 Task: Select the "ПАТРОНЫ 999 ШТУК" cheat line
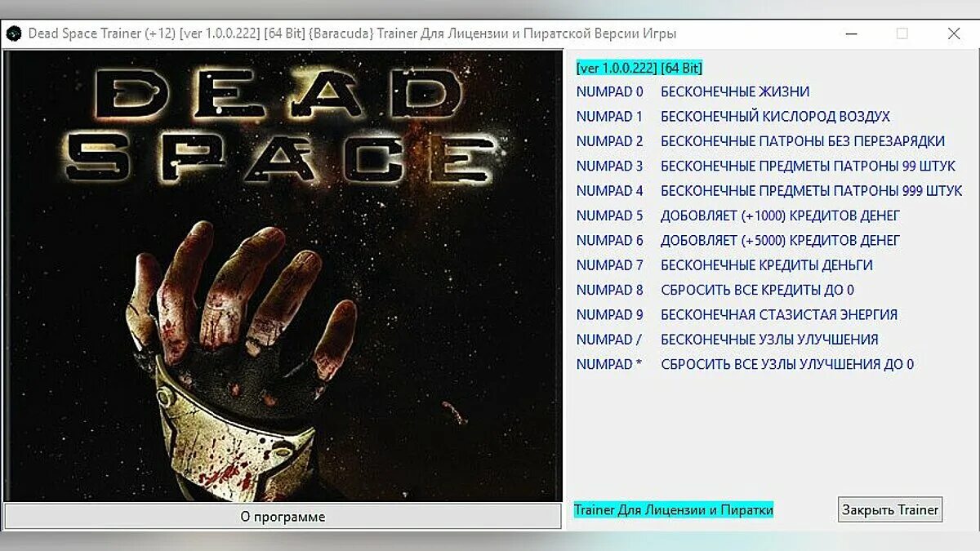(812, 191)
